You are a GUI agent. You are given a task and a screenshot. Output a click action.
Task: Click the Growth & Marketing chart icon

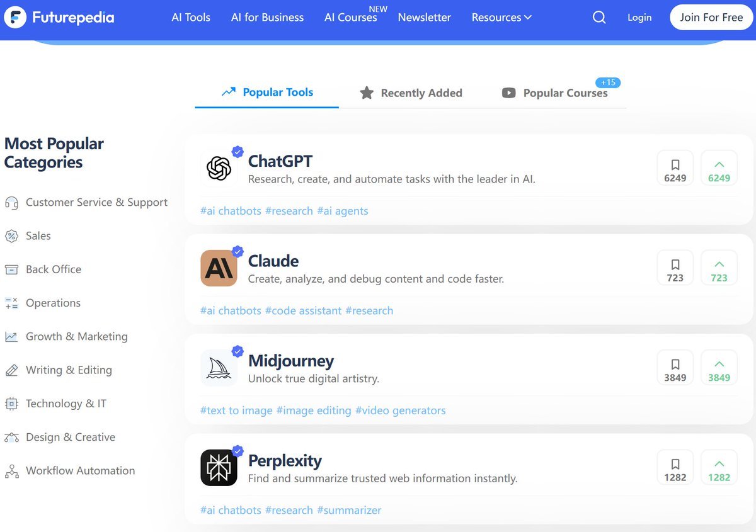(11, 337)
